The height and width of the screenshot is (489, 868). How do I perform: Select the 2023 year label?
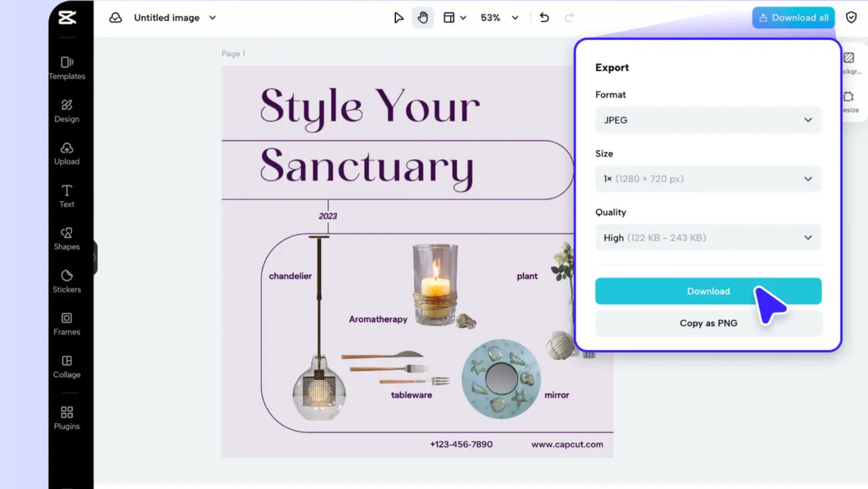328,216
